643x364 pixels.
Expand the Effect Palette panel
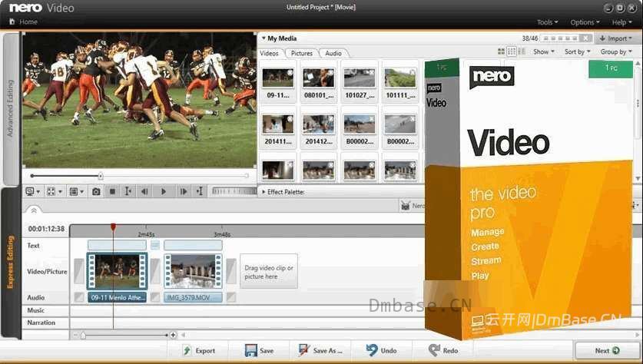283,191
